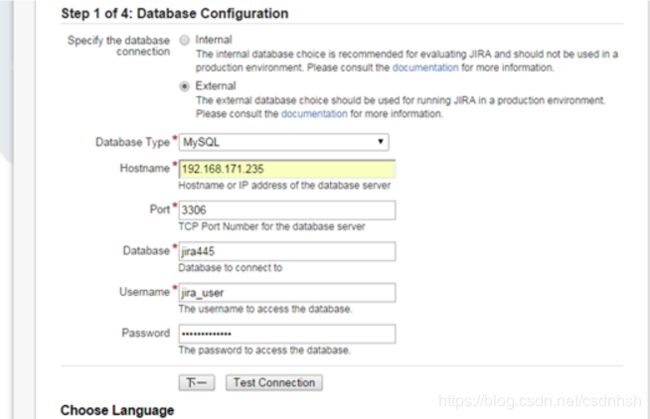Click the External option label text

pos(216,86)
